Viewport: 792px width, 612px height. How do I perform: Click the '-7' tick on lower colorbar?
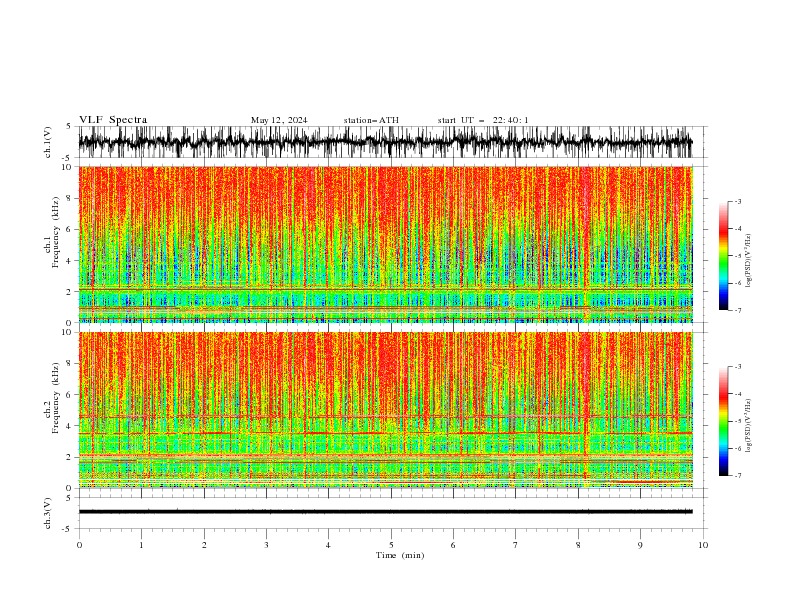click(x=738, y=476)
